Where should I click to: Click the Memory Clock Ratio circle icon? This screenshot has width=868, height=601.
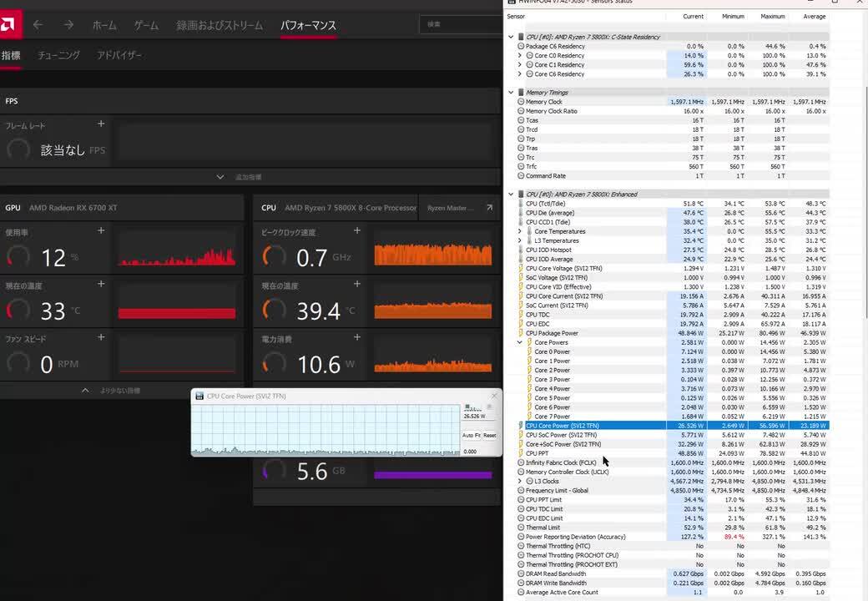coord(521,111)
